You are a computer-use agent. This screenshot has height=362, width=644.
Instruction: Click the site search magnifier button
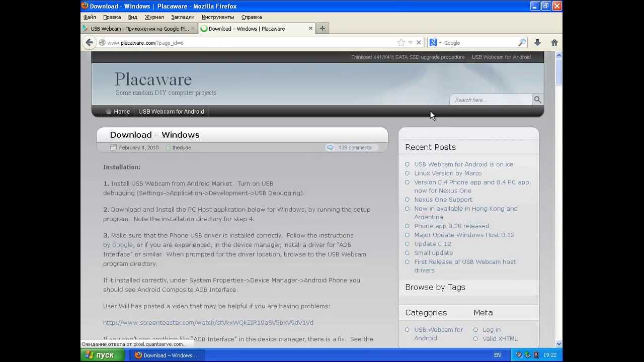(x=537, y=100)
